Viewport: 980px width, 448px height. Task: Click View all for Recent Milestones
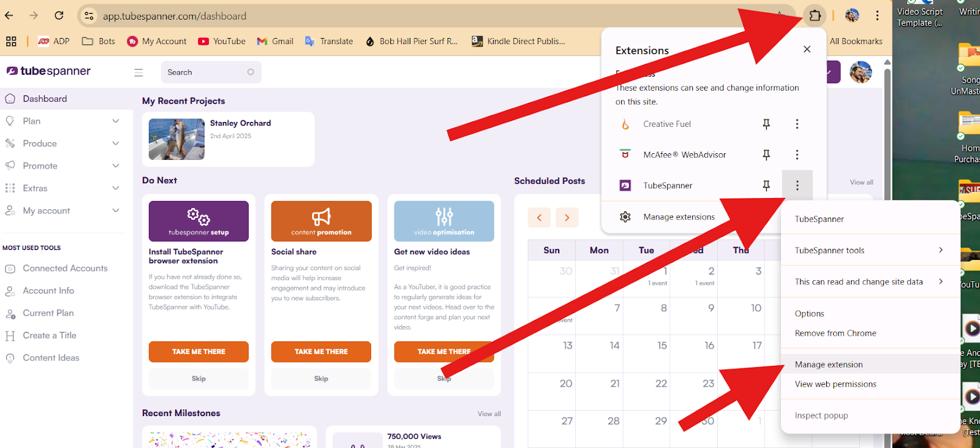(x=489, y=414)
